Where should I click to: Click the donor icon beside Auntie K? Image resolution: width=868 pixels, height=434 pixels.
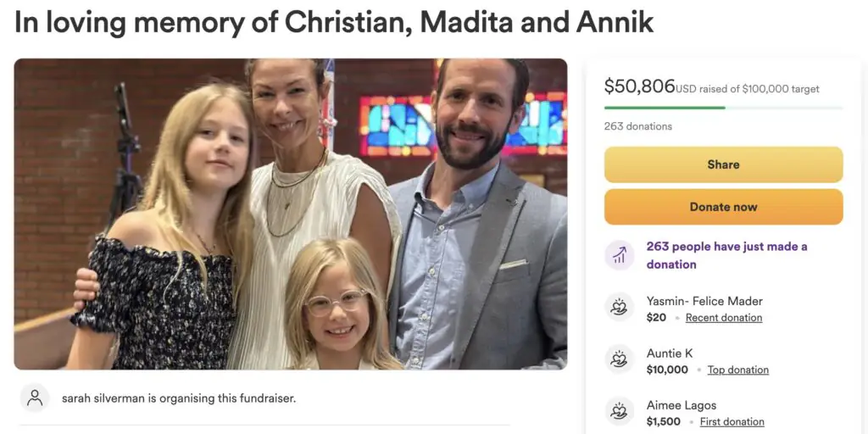point(619,359)
